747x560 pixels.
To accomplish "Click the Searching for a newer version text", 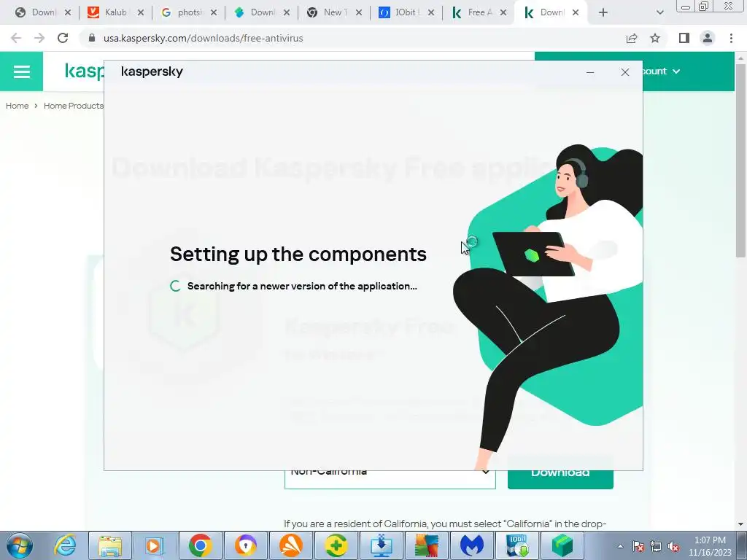I will coord(302,286).
